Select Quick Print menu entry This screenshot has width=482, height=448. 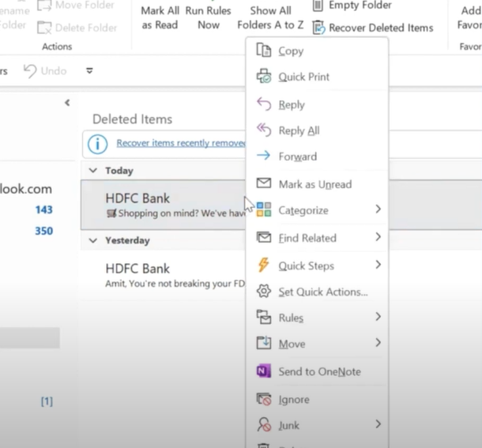pos(317,77)
